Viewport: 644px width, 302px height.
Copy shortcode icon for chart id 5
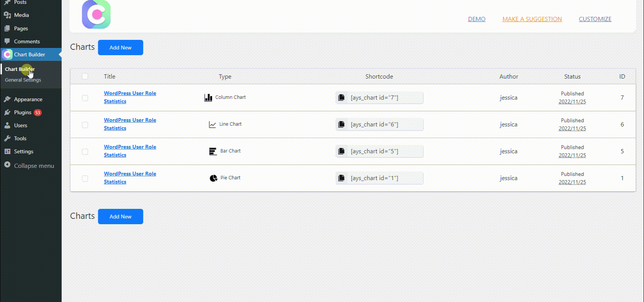click(341, 151)
